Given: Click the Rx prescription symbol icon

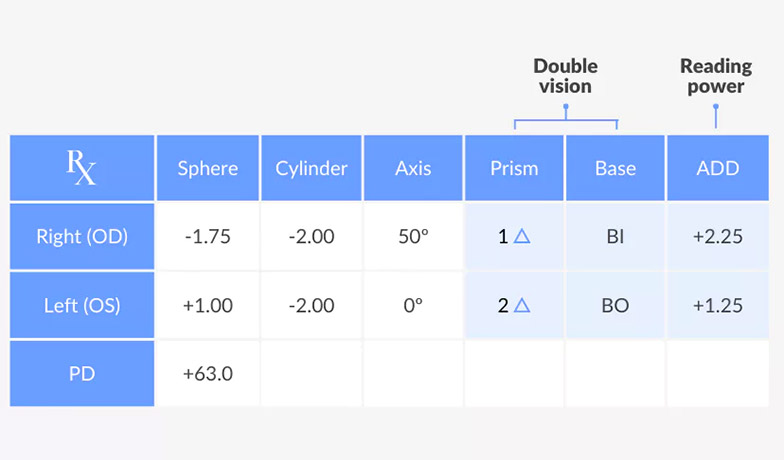Looking at the screenshot, I should [x=82, y=168].
